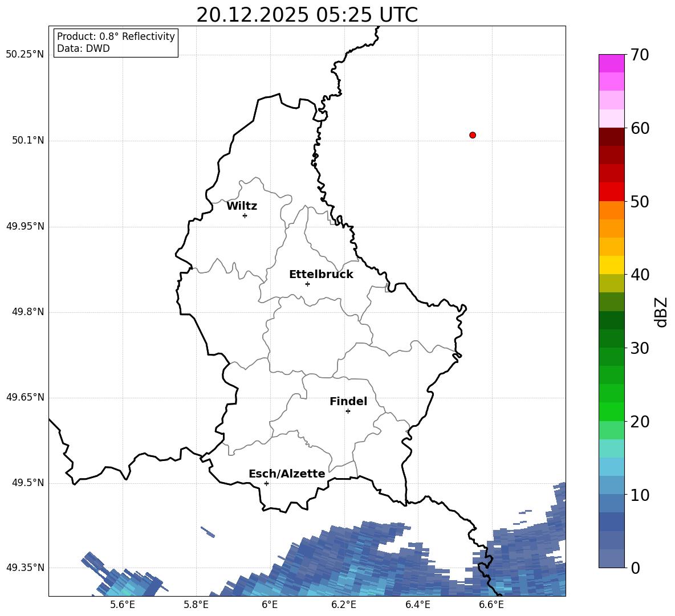Viewport: 675px width, 616px height.
Task: Click the bright green colorbar swatch above 20
Action: 611,411
